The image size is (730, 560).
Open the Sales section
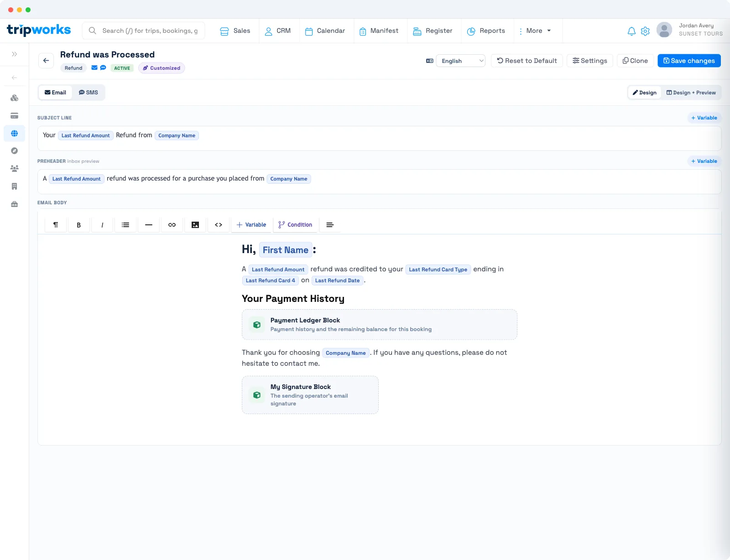coord(235,31)
